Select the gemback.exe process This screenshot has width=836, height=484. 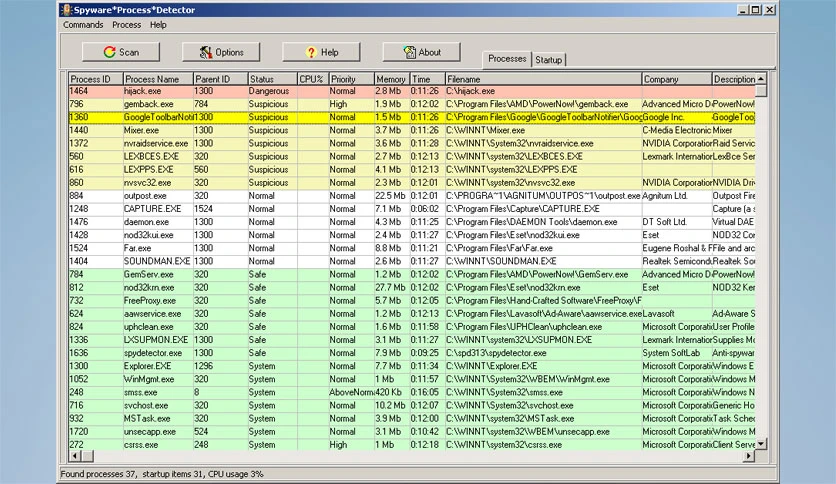pos(148,104)
